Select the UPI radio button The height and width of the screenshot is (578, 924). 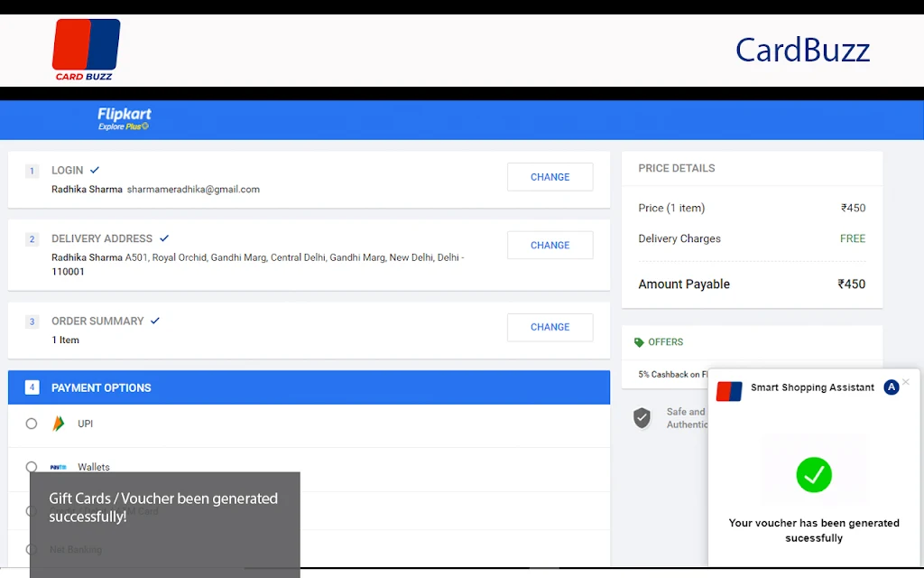coord(32,424)
